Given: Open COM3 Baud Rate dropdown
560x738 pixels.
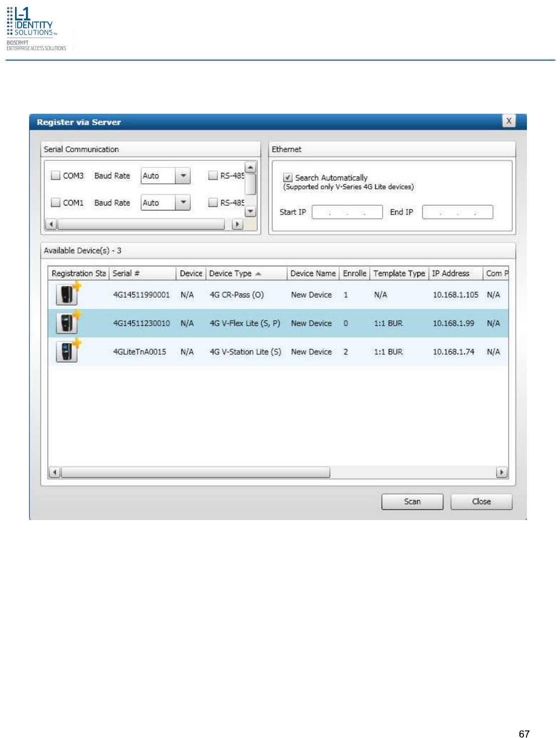Looking at the screenshot, I should click(x=183, y=175).
